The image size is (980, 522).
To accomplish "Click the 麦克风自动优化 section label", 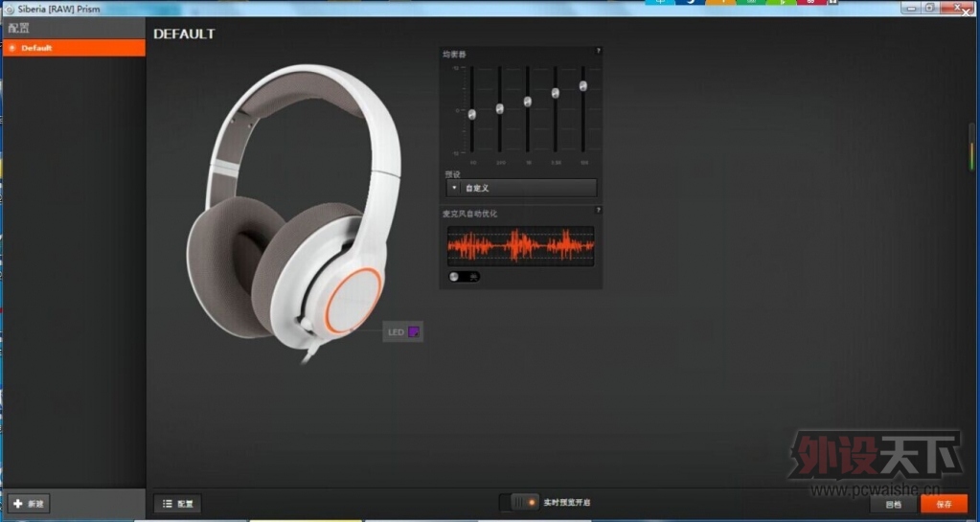I will point(470,214).
